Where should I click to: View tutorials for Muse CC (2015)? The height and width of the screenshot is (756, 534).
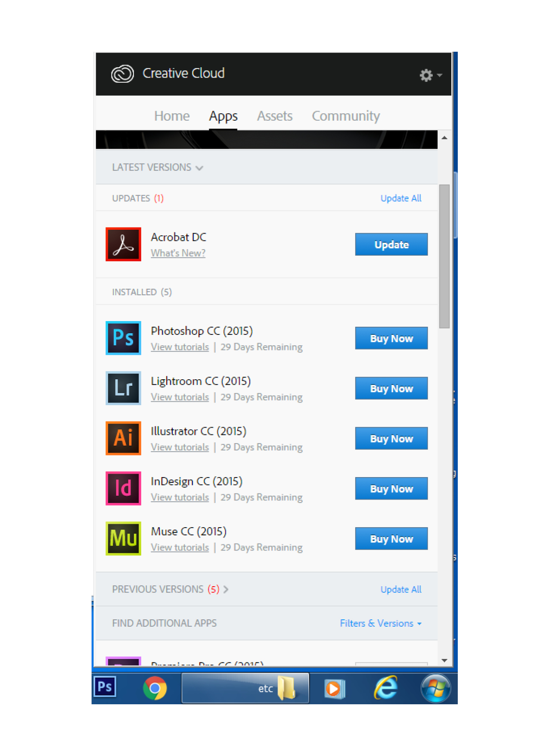point(180,547)
